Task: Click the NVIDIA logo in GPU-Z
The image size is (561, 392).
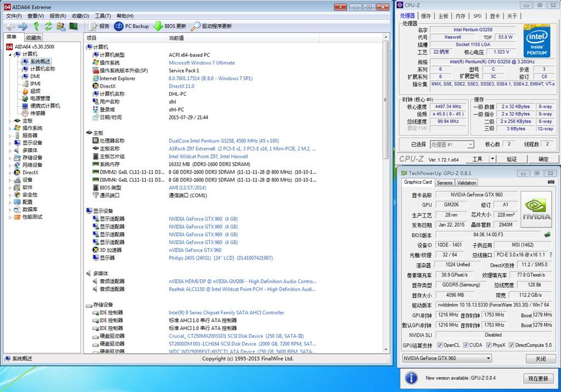Action: pyautogui.click(x=537, y=210)
